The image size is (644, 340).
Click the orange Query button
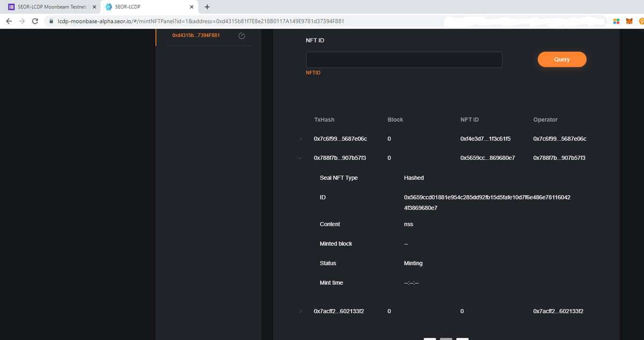coord(562,60)
